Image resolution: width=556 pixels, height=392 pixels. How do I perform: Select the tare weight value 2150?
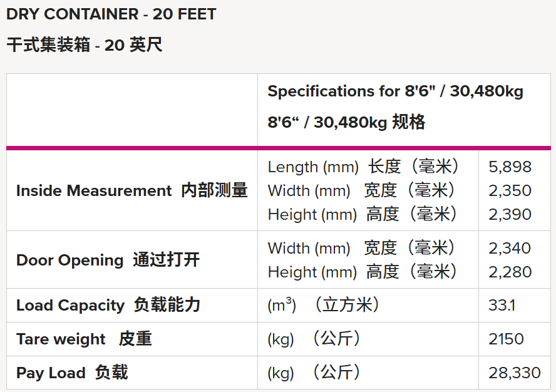click(x=506, y=339)
